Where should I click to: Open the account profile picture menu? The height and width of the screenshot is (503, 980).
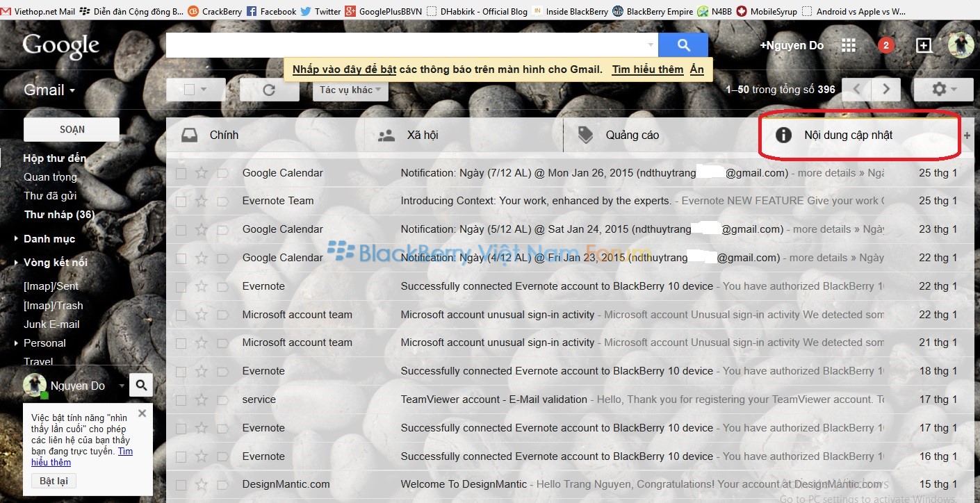tap(961, 45)
